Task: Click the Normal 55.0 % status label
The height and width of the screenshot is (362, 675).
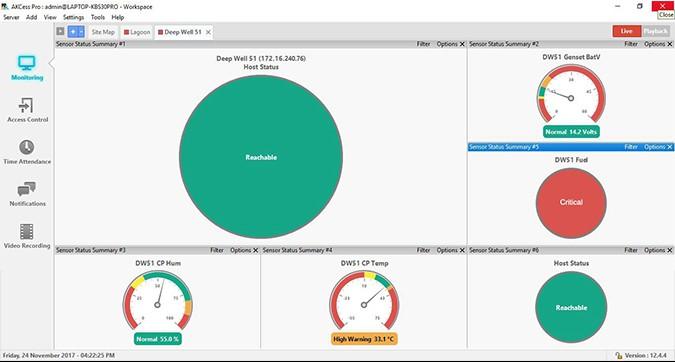Action: [158, 339]
